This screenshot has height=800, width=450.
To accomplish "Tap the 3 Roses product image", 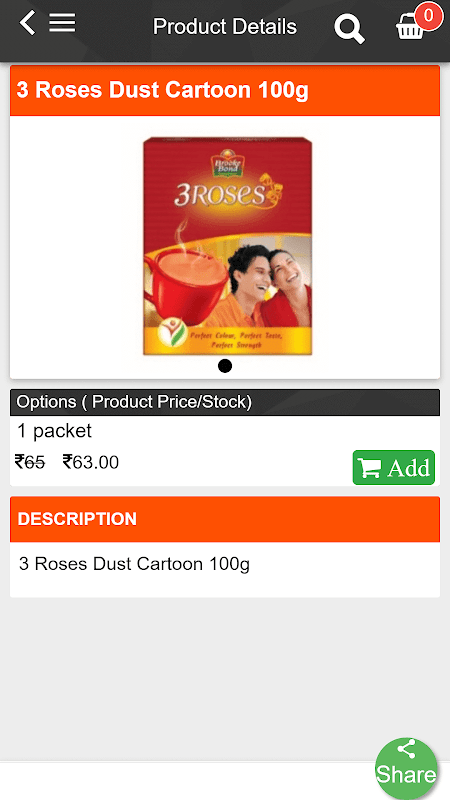I will click(228, 246).
